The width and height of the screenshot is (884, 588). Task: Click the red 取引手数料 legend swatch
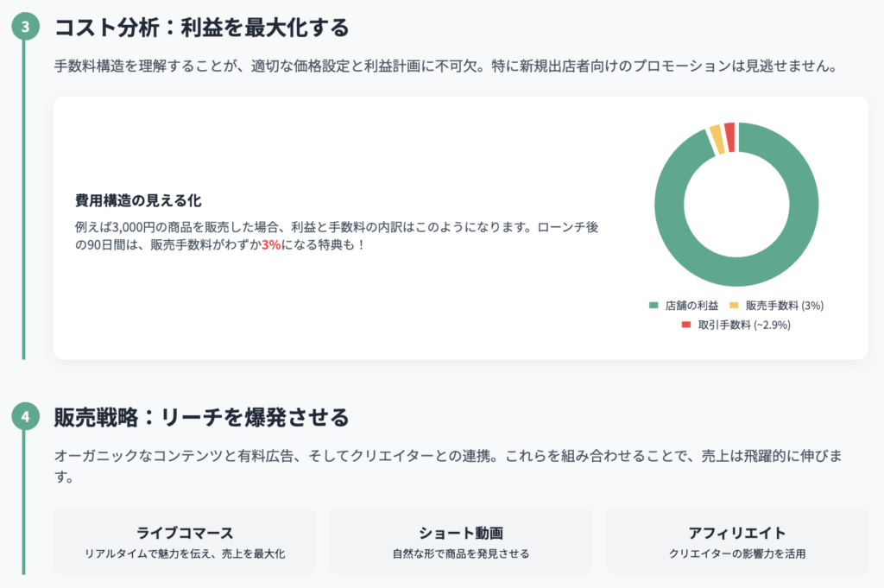point(686,325)
